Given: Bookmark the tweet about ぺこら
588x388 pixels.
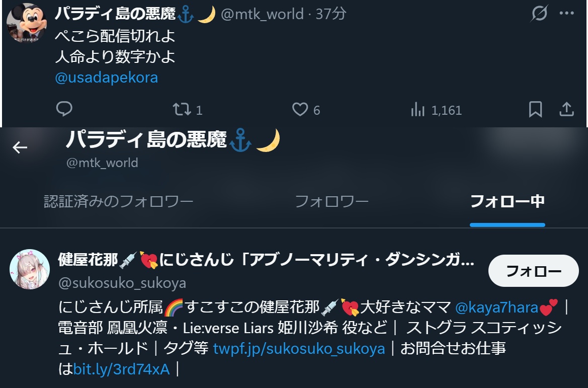Looking at the screenshot, I should [x=535, y=110].
